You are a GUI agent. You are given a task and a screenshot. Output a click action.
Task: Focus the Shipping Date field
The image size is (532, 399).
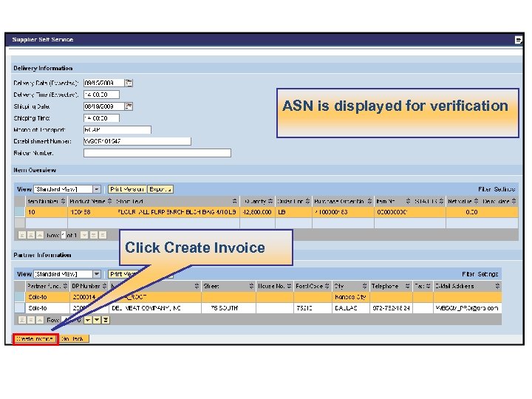click(x=104, y=106)
